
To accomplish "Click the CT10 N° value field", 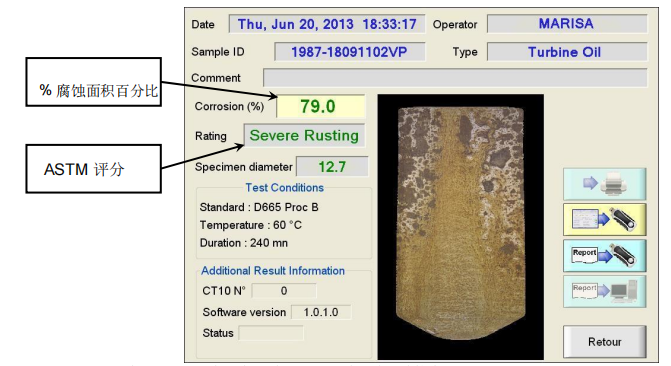I will (284, 291).
